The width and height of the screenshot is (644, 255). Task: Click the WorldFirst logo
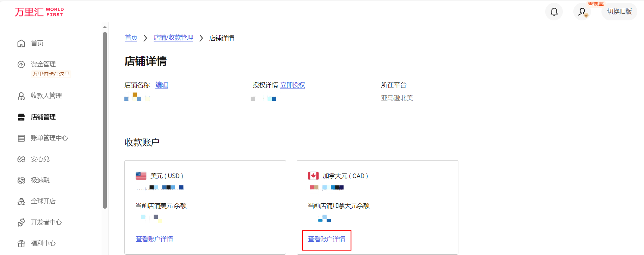[x=39, y=12]
